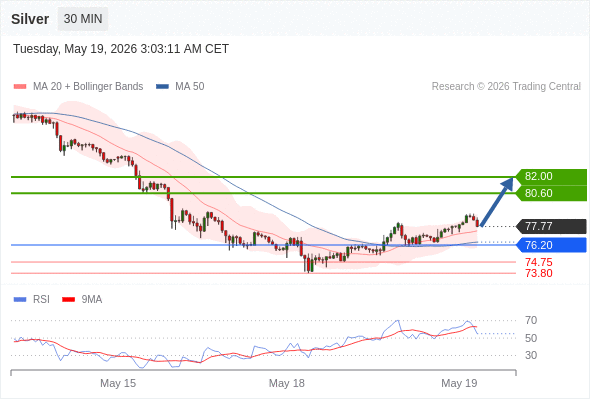The width and height of the screenshot is (590, 400).
Task: Click the Silver chart title
Action: click(30, 19)
